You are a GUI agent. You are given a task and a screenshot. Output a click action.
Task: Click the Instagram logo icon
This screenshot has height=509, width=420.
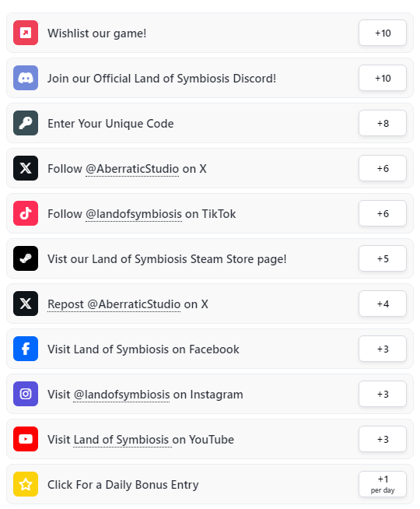coord(26,394)
